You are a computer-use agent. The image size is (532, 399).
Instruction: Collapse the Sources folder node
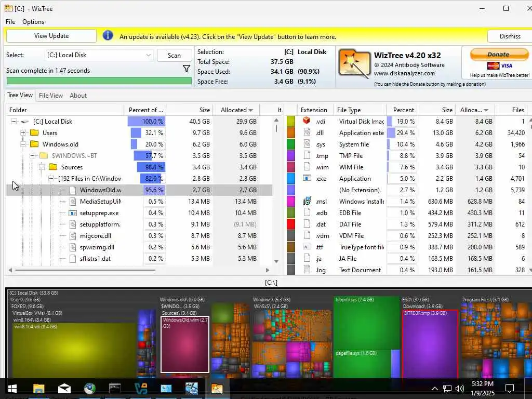42,167
